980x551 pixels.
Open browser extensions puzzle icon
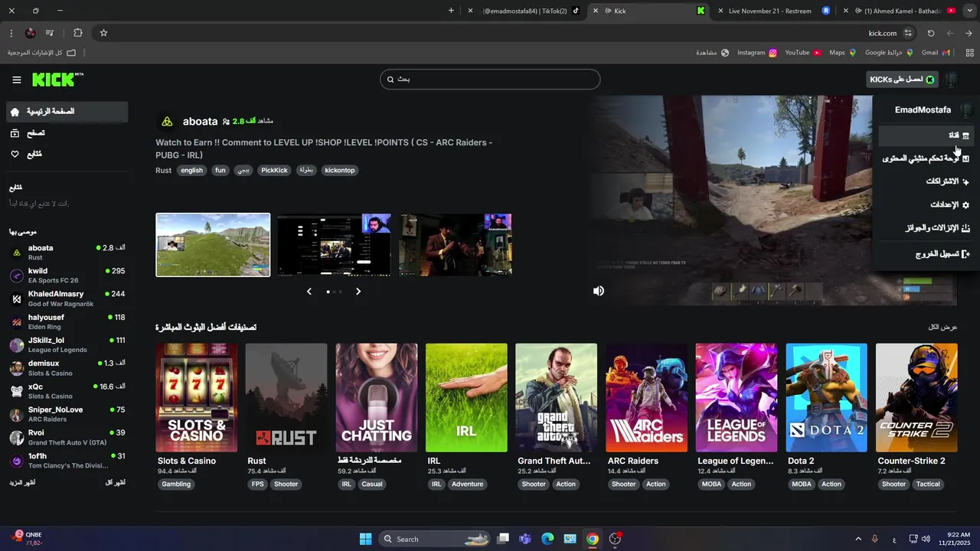pyautogui.click(x=78, y=33)
